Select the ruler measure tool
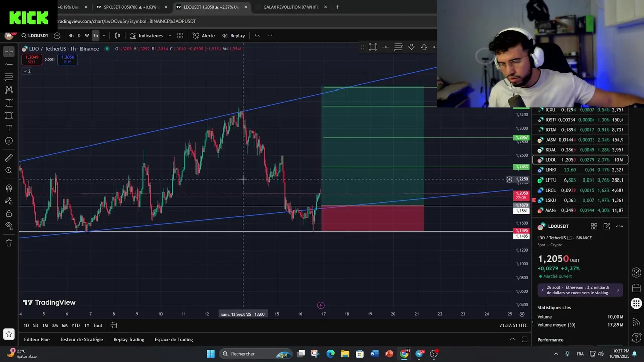644x362 pixels. coord(9,158)
